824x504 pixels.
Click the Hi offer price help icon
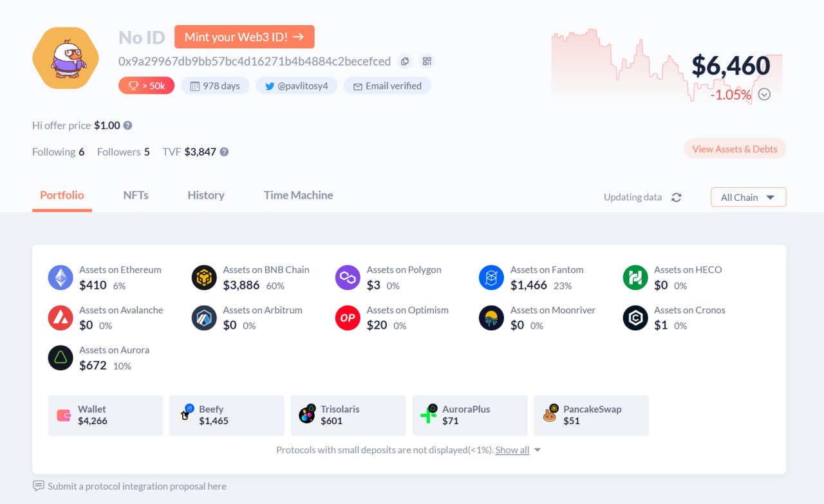[x=128, y=126]
